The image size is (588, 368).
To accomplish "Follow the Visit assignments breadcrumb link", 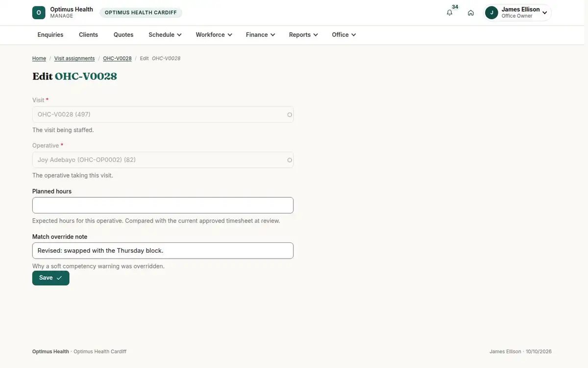I will pyautogui.click(x=74, y=58).
